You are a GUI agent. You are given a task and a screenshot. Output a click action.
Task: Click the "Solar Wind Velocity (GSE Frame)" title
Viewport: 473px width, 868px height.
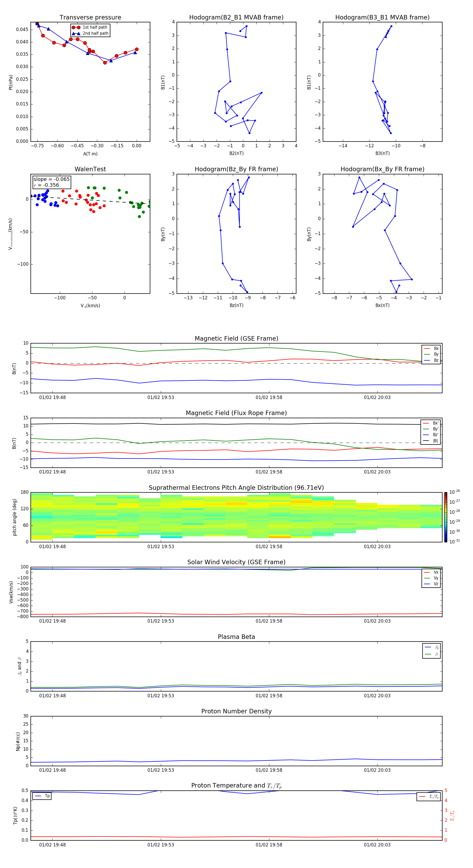(236, 562)
